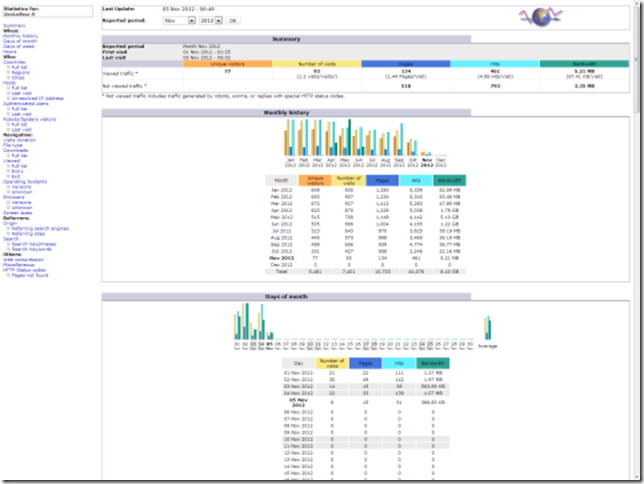Image resolution: width=644 pixels, height=484 pixels.
Task: Open Visits duration link
Action: coord(19,140)
